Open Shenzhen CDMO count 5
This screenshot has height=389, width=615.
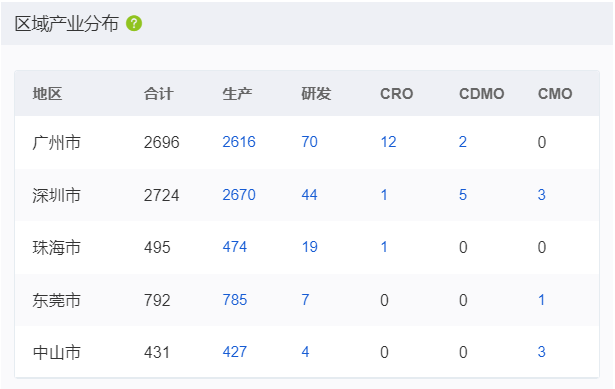click(463, 195)
